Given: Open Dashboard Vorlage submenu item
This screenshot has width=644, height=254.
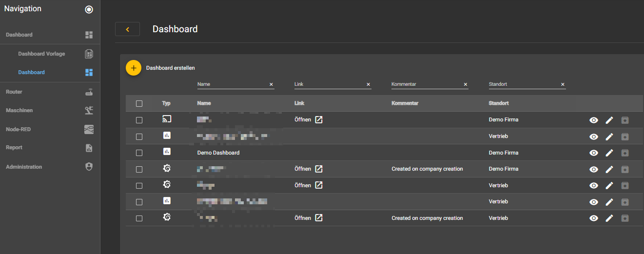Looking at the screenshot, I should tap(41, 54).
